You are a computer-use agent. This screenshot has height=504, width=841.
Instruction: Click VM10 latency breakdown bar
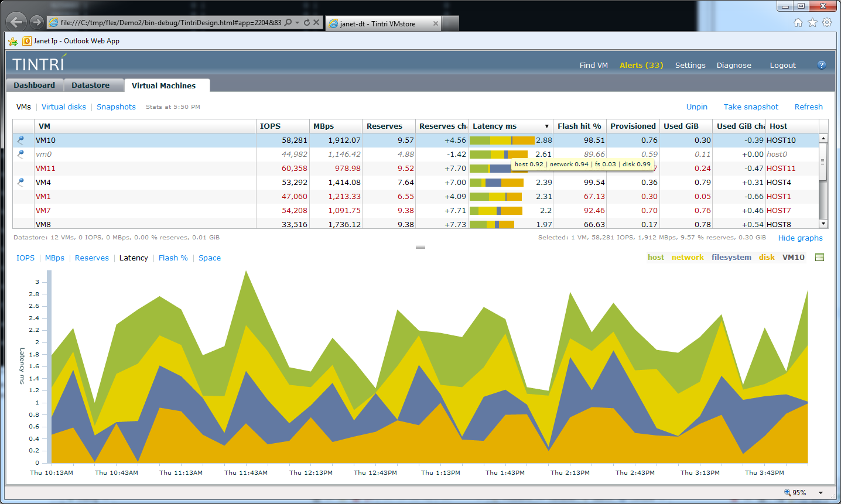click(502, 140)
